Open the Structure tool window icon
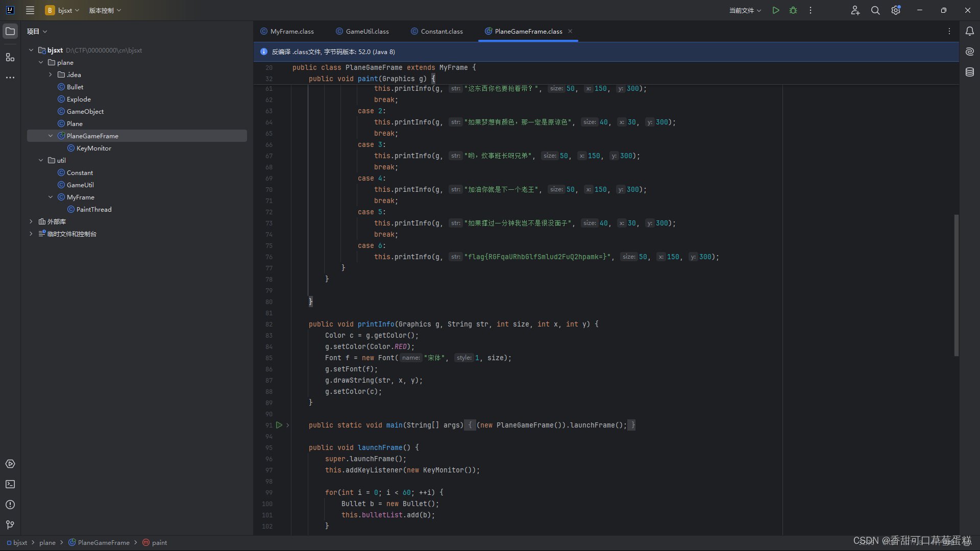Viewport: 980px width, 551px height. (10, 57)
